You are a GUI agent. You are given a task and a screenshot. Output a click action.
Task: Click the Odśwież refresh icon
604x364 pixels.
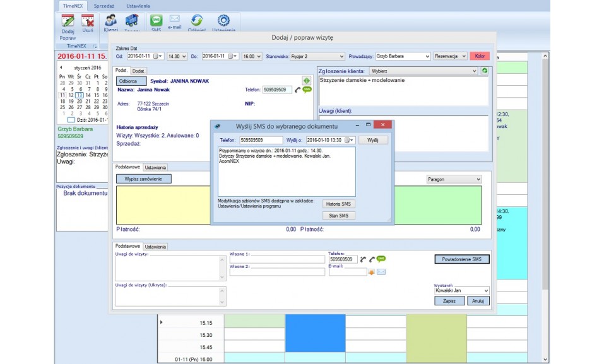coord(196,21)
